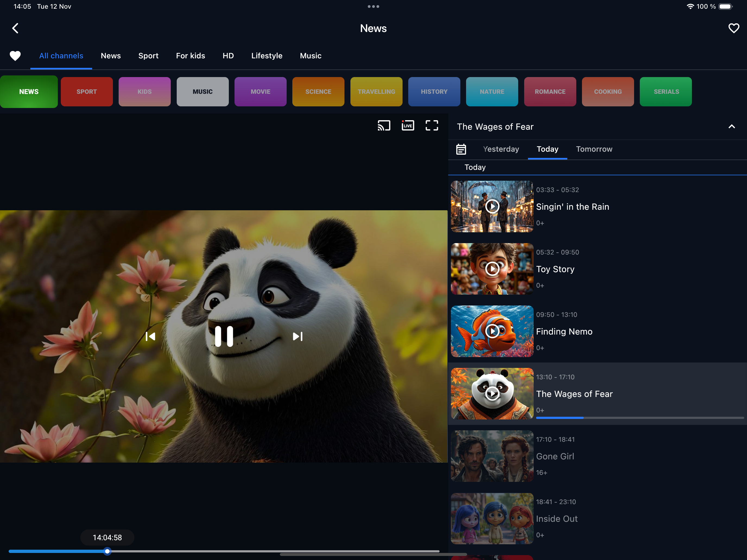Click the 14:05 clock in status bar
747x560 pixels.
pos(22,7)
